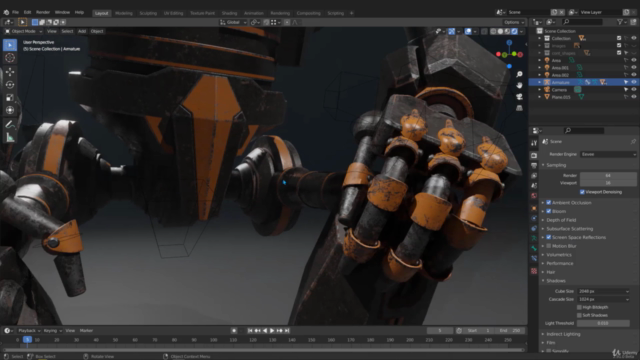Switch perspective/orthographic with grid icon
Image resolution: width=640 pixels, height=360 pixels.
(519, 108)
